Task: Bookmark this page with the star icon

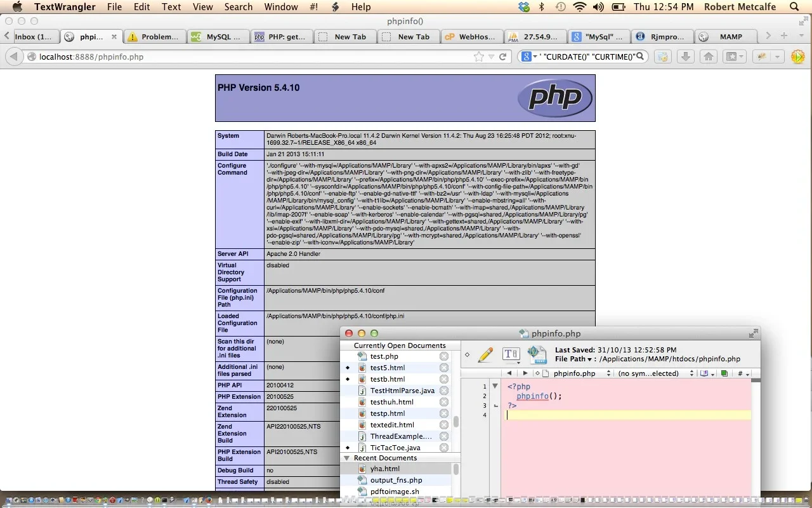Action: coord(479,57)
